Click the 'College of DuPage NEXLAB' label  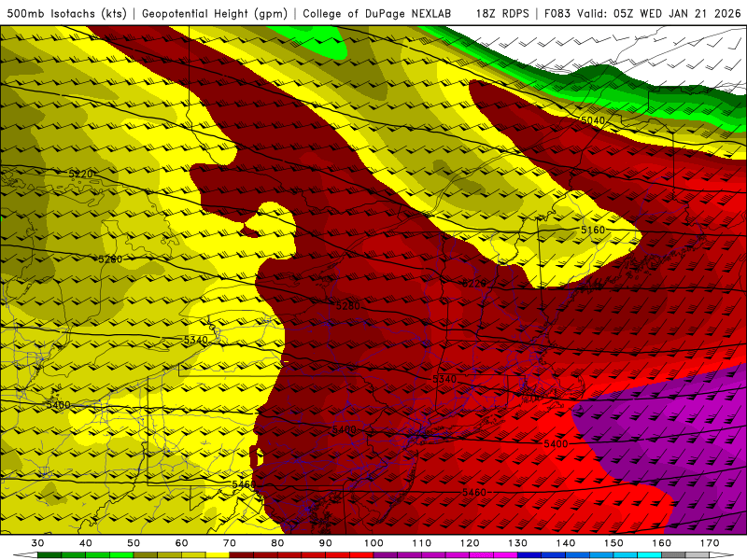[377, 14]
